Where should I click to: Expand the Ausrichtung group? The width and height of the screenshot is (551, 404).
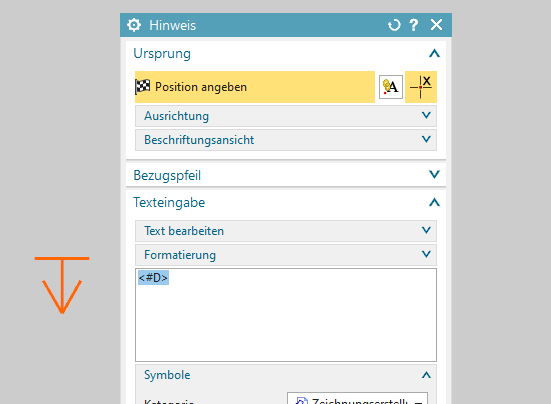286,116
